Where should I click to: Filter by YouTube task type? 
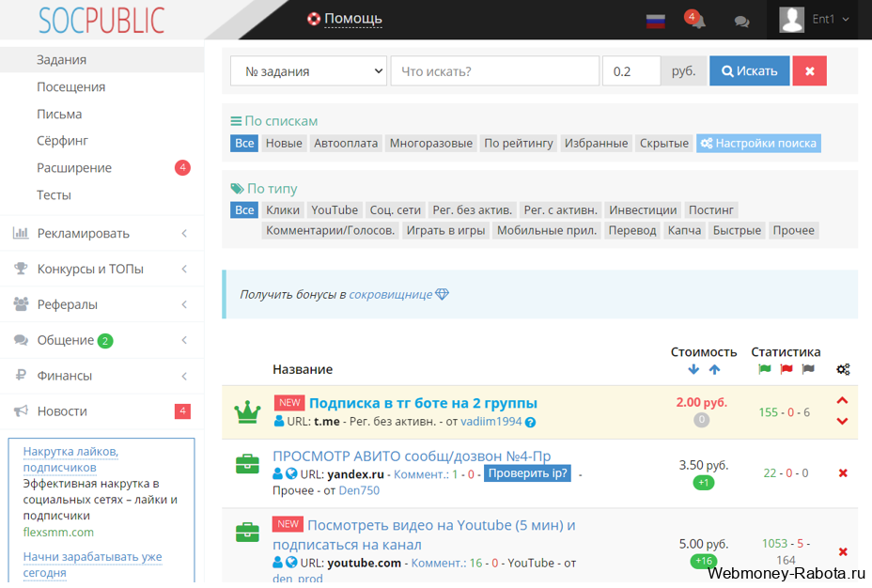tap(335, 210)
